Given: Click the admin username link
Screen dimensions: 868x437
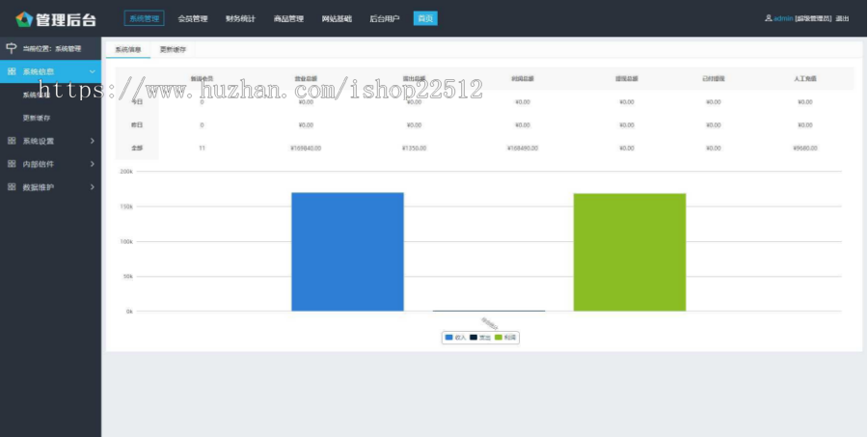Looking at the screenshot, I should coord(783,19).
